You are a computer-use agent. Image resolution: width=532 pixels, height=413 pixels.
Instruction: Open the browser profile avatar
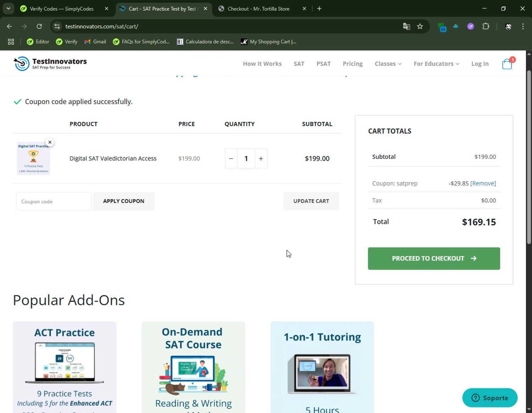508,26
